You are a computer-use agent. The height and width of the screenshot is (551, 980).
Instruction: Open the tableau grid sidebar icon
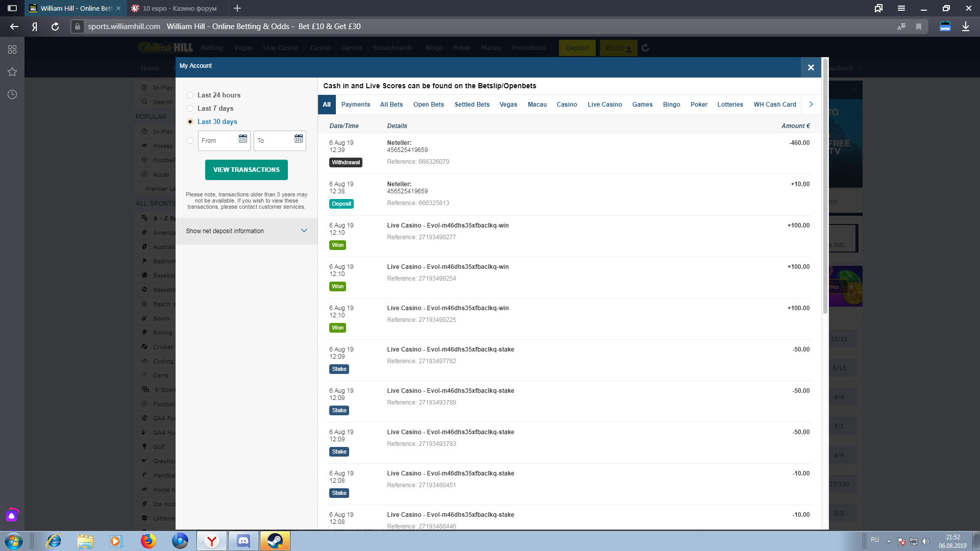(x=12, y=49)
